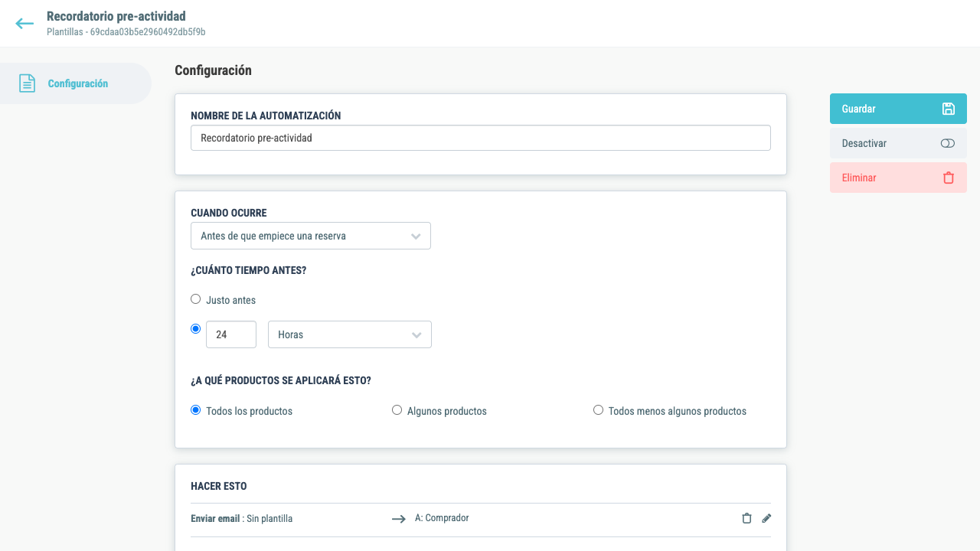
Task: Edit the automation name input field
Action: (x=481, y=138)
